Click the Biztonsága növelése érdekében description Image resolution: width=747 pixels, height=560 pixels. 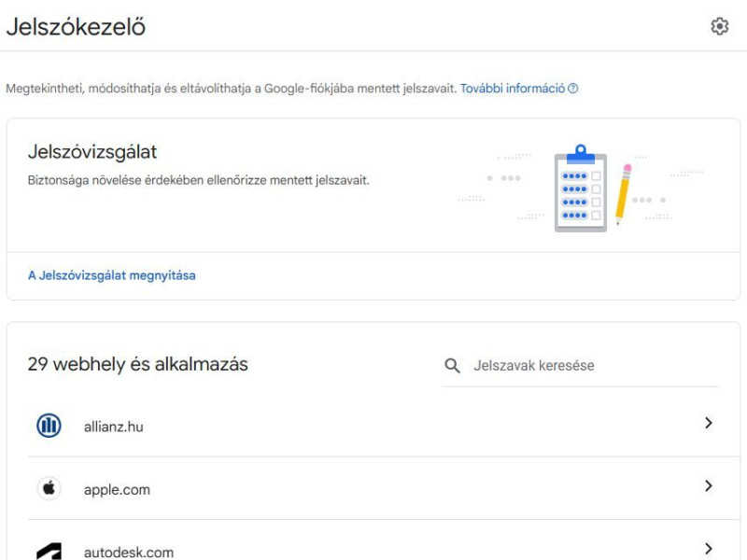tap(199, 180)
